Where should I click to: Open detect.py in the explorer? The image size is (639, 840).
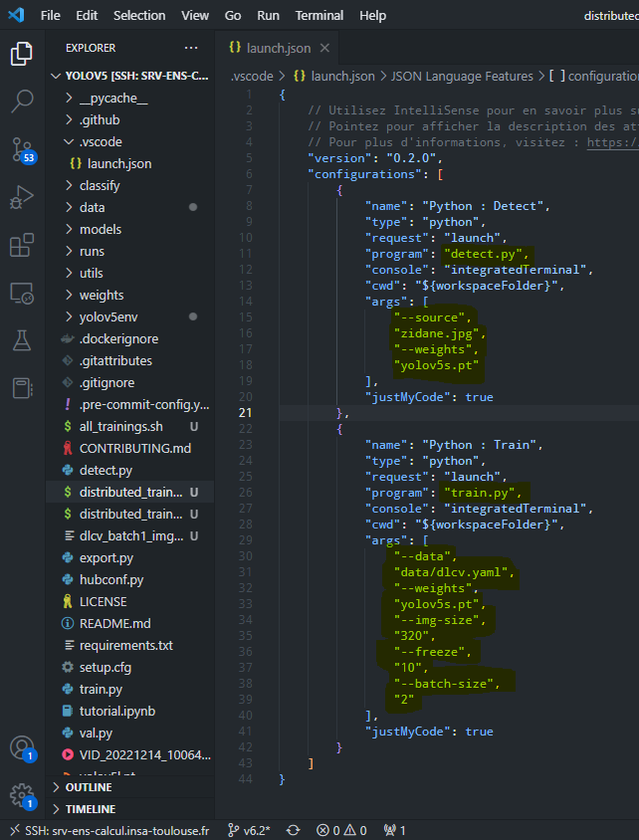tap(130, 471)
